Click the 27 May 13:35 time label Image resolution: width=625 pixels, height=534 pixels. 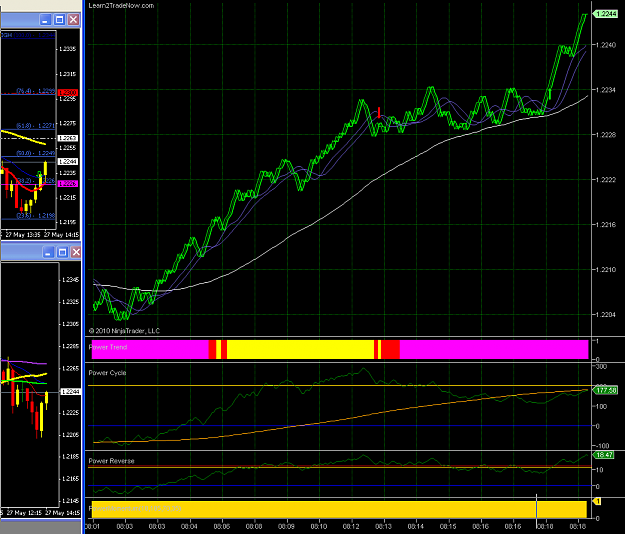(x=23, y=235)
